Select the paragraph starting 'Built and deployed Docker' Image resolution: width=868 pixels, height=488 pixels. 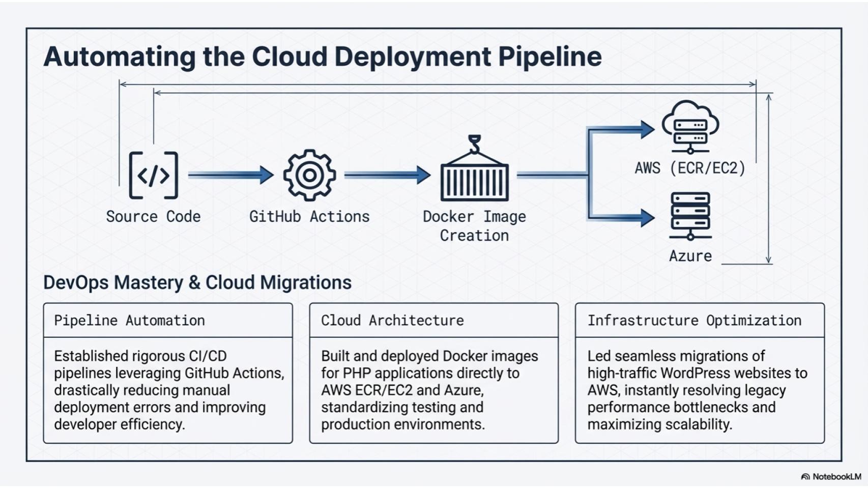[x=429, y=390]
